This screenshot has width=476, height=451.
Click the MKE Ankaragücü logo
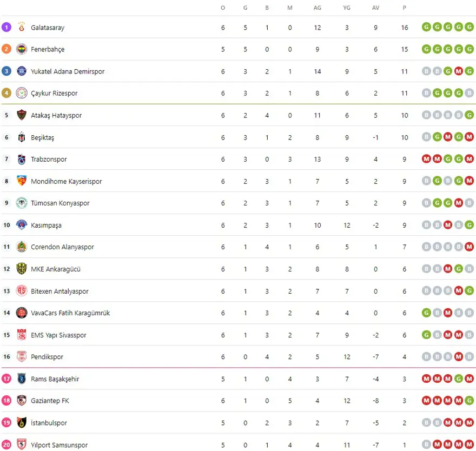click(22, 269)
